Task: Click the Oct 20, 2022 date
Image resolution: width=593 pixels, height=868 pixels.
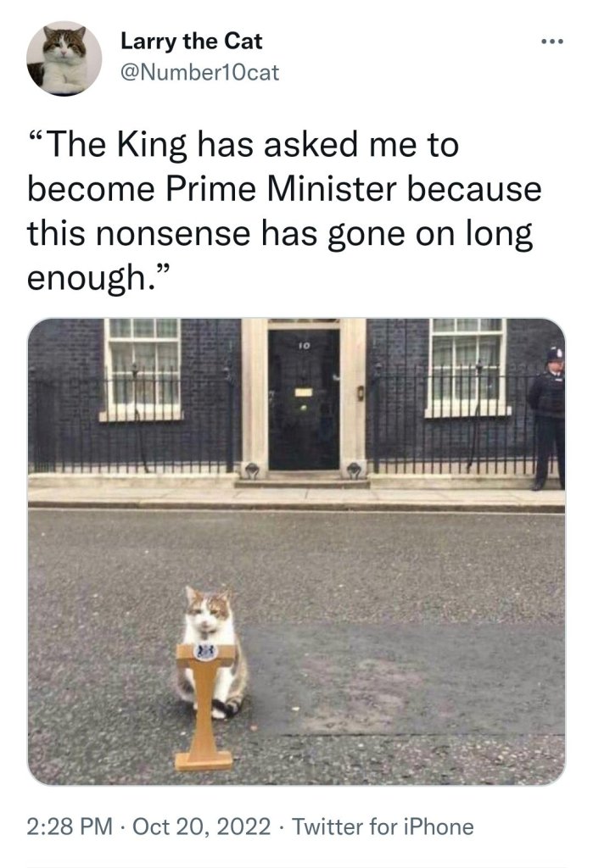Action: click(x=202, y=826)
